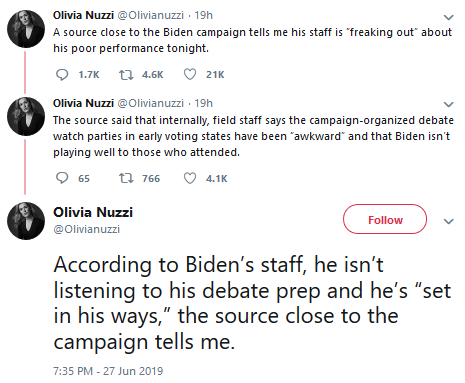Reply to the first Biden campaign tweet

(62, 74)
